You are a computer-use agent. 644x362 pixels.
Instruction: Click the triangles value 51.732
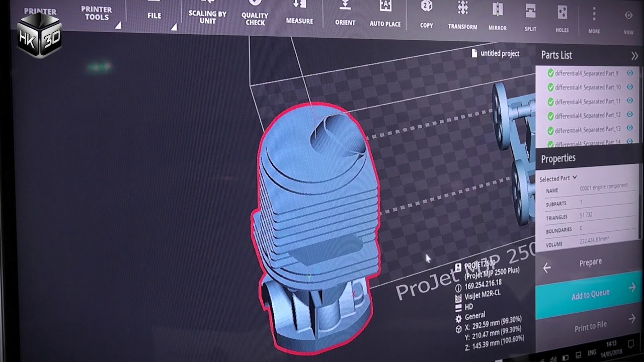pos(586,215)
